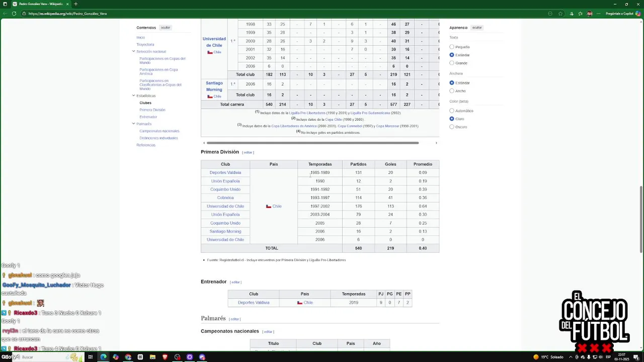The image size is (644, 362).
Task: Edit the Palmarés section
Action: [x=235, y=319]
